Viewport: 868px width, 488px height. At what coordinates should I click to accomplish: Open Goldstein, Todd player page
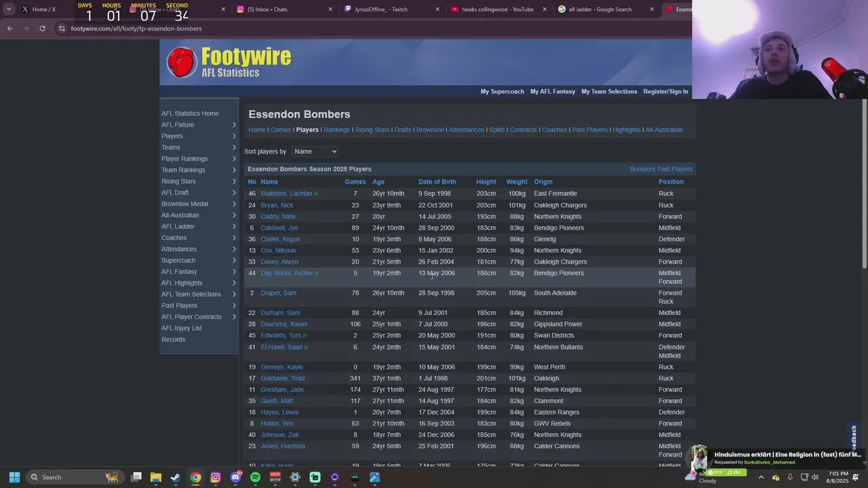coord(282,378)
